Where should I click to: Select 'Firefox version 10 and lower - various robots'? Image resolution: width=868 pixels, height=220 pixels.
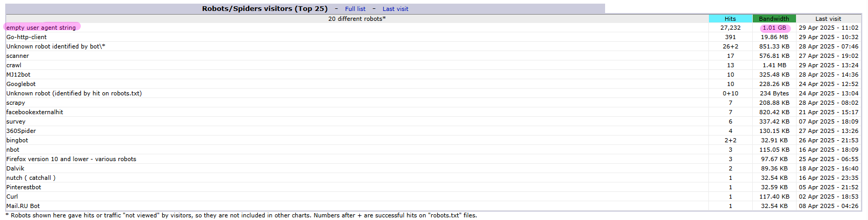point(71,159)
